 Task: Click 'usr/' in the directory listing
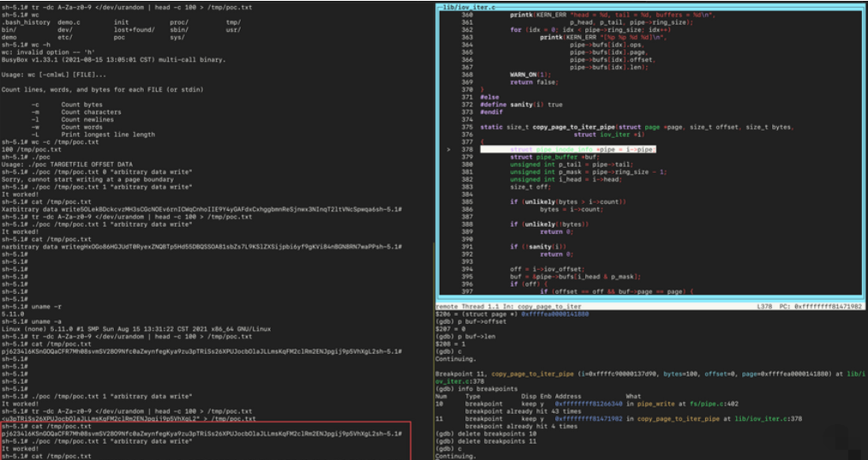click(234, 30)
